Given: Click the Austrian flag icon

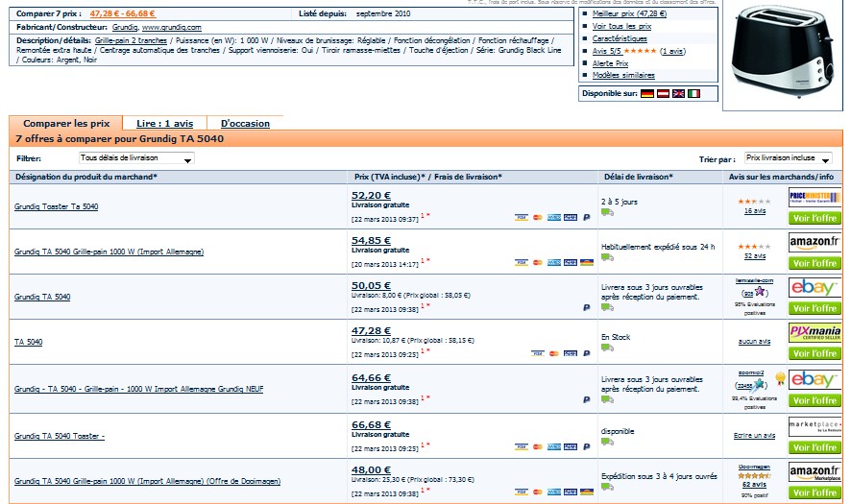Looking at the screenshot, I should tap(663, 94).
